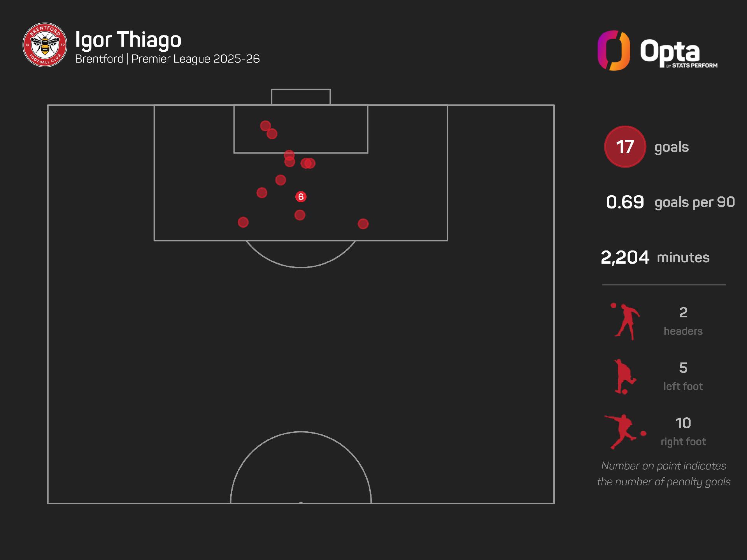
Task: Click the Brentford club crest
Action: pos(45,45)
